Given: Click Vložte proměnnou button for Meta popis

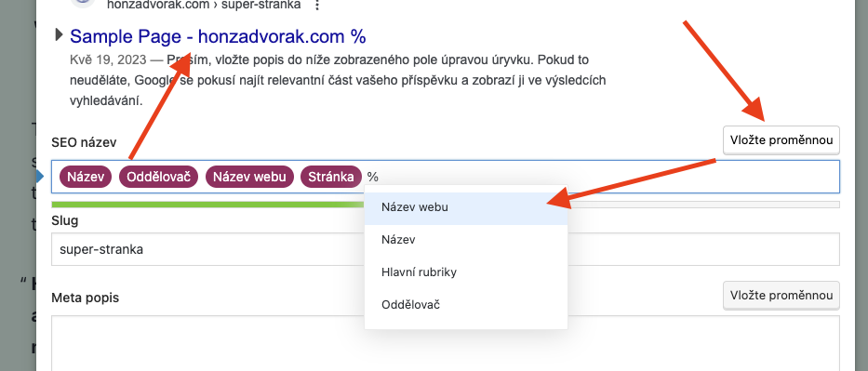Looking at the screenshot, I should pyautogui.click(x=781, y=296).
